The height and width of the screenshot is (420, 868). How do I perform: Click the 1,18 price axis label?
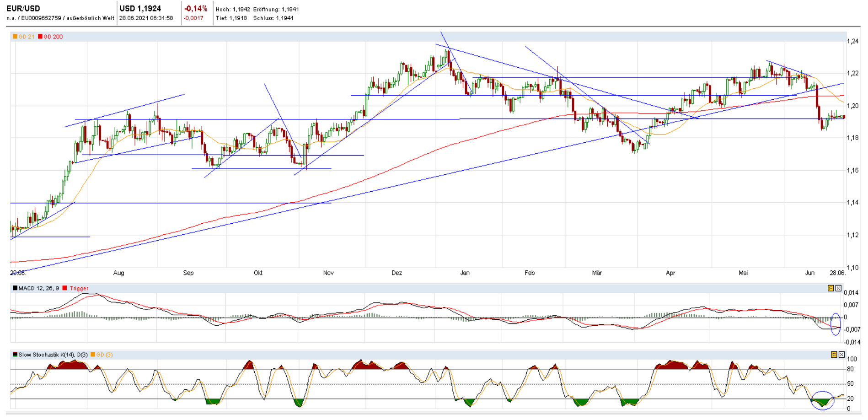(852, 138)
